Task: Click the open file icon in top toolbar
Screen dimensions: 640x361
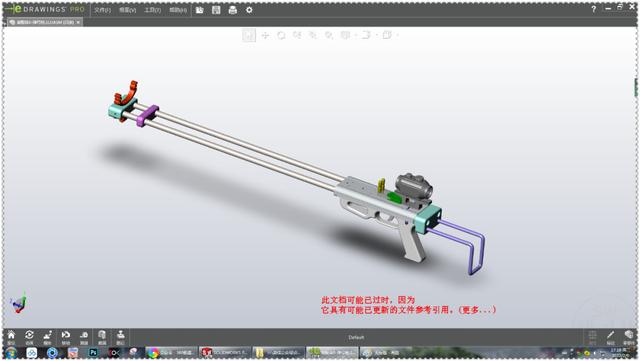Action: point(199,10)
